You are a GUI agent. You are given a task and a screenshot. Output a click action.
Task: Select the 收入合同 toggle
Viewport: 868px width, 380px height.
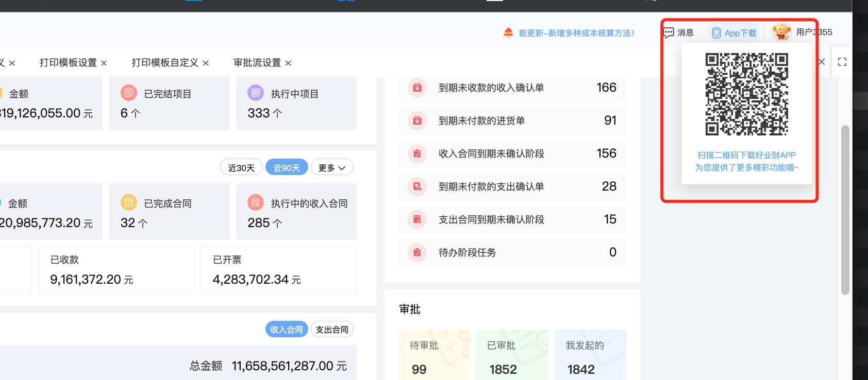point(287,330)
